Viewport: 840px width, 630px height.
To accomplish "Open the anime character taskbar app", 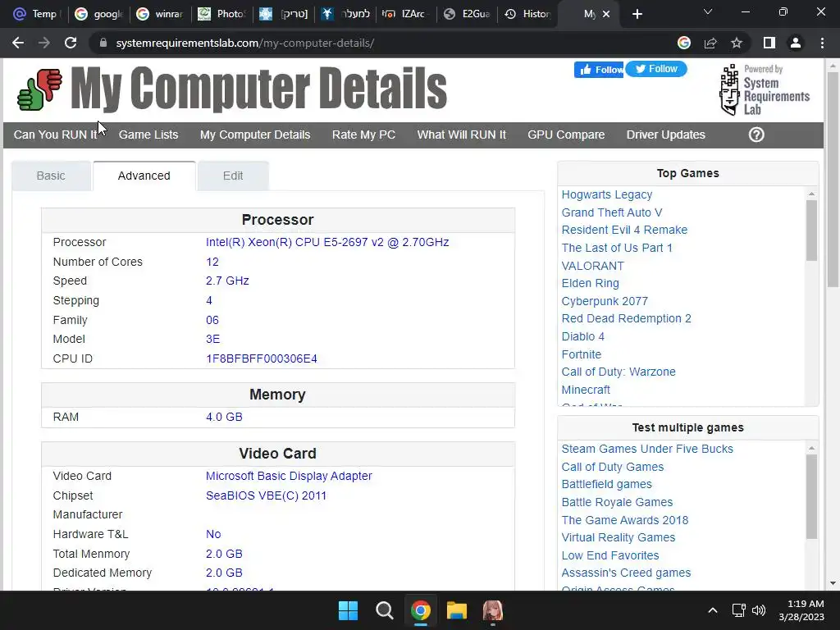I will pyautogui.click(x=493, y=610).
